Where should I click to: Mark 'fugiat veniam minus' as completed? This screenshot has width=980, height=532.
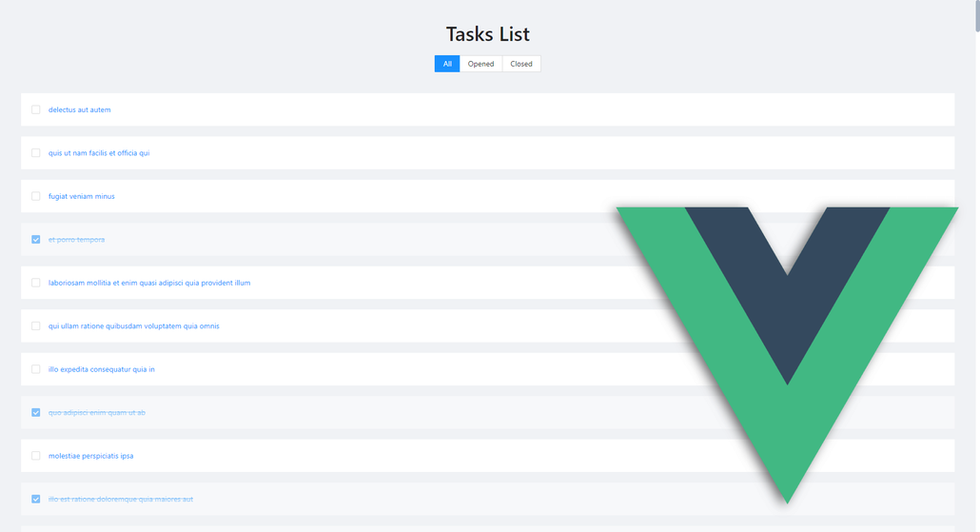point(36,196)
